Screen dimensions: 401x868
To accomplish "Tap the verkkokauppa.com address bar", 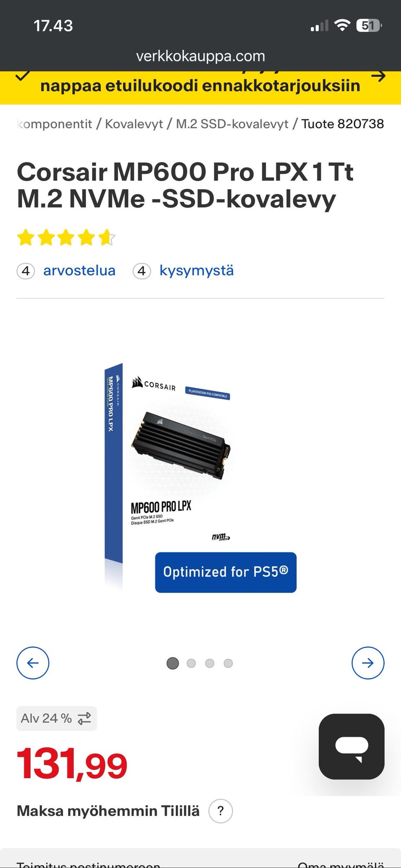I will 200,56.
